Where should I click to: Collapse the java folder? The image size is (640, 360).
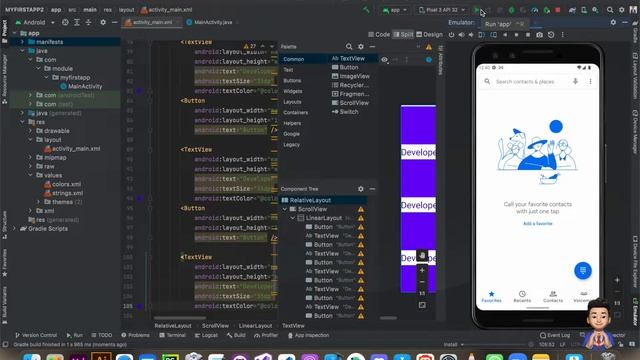click(22, 51)
